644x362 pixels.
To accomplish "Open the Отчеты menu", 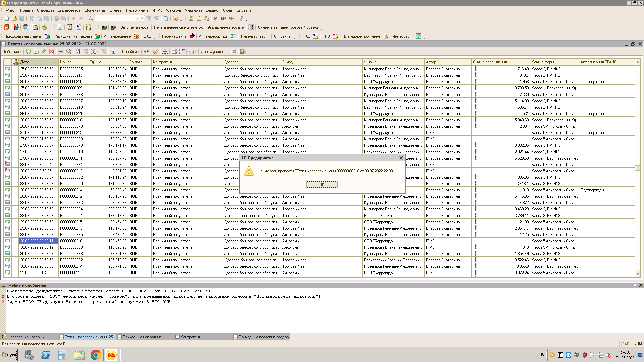I will [x=116, y=10].
